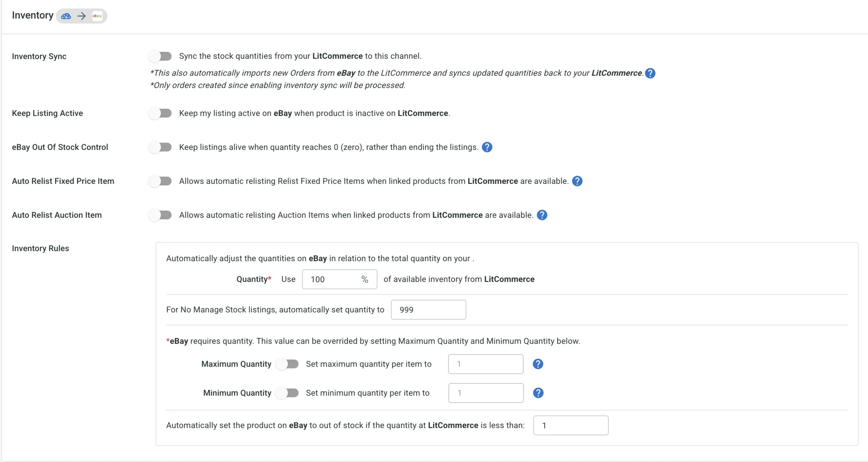
Task: Click the out of stock threshold field
Action: pos(571,425)
